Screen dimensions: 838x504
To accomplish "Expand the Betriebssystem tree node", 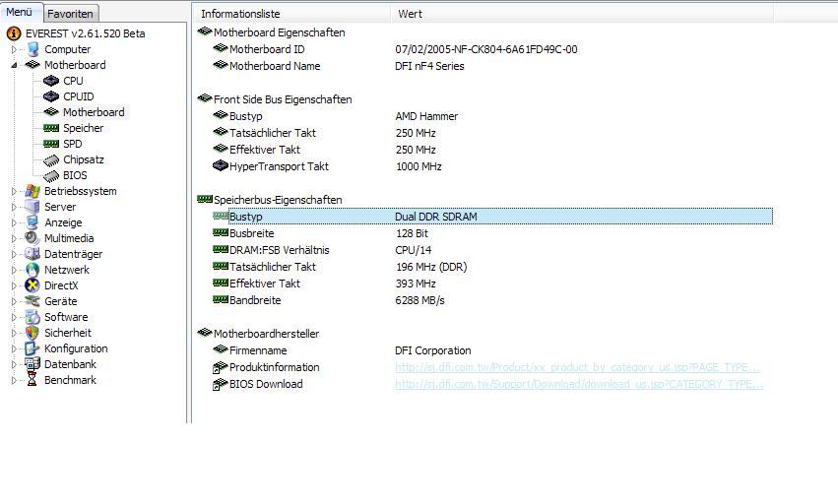I will pyautogui.click(x=15, y=191).
